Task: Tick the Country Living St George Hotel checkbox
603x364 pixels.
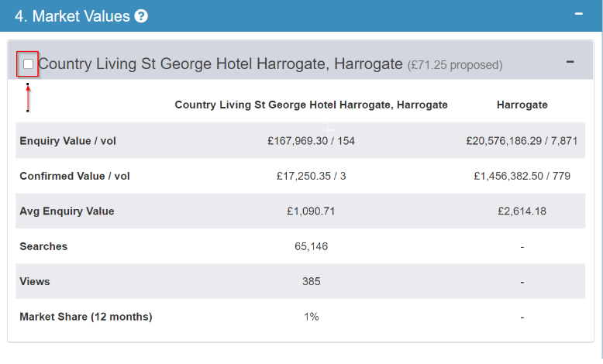Action: pos(28,64)
